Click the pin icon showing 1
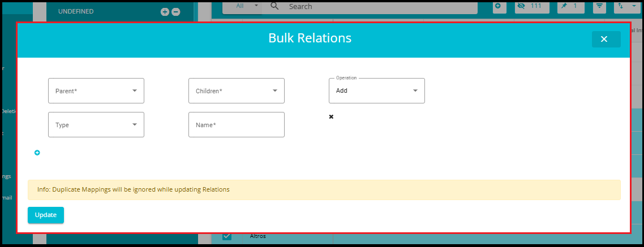 (570, 6)
